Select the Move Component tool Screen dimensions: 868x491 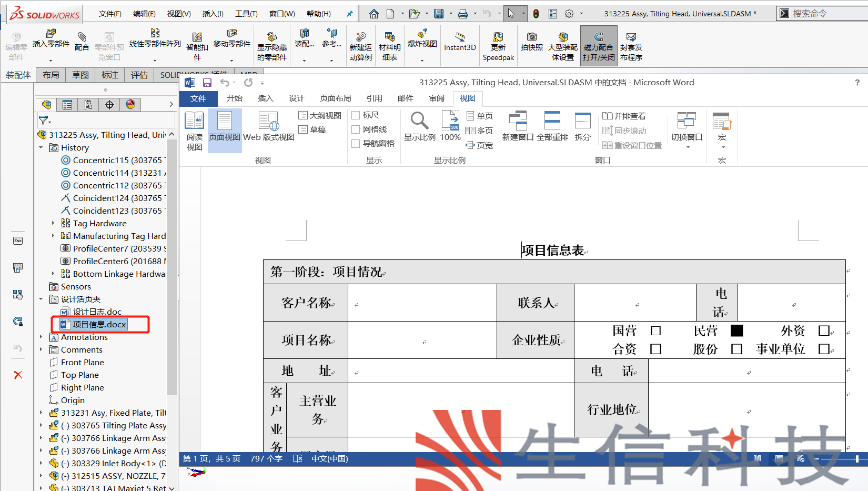tap(231, 38)
